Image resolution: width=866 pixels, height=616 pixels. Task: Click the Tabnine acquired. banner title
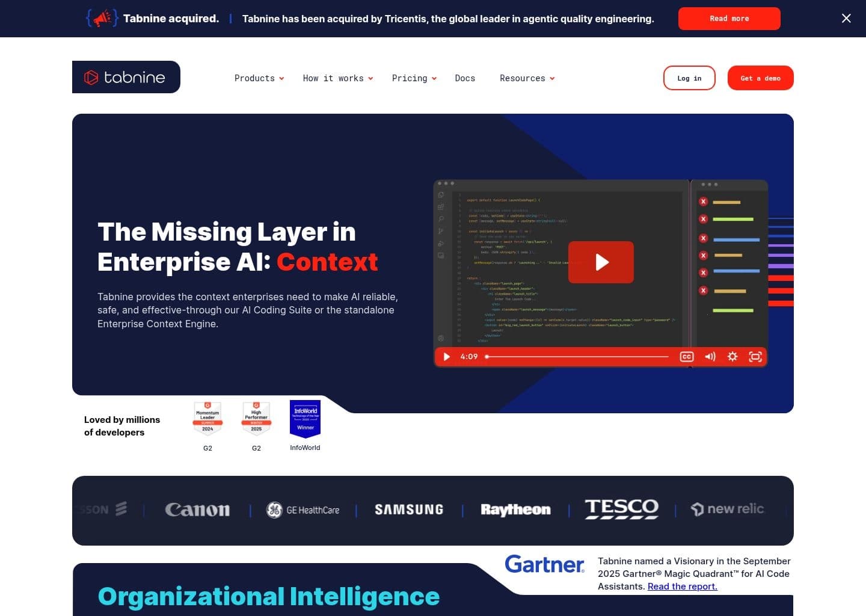(171, 19)
